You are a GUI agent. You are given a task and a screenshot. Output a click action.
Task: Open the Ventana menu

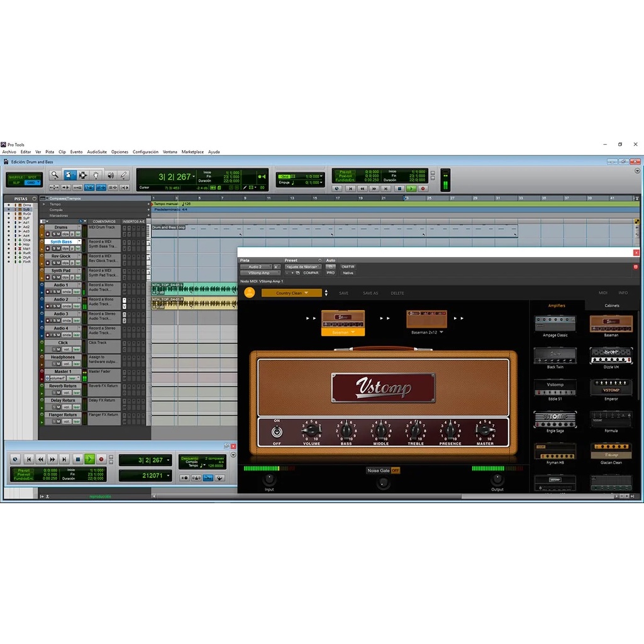(x=170, y=152)
